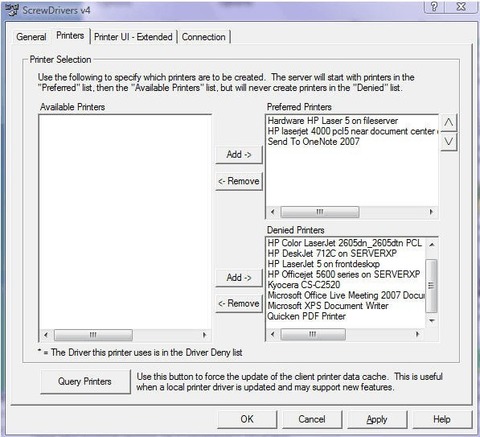This screenshot has width=480, height=437.
Task: Open the Printer UI - Extended tab
Action: (133, 37)
